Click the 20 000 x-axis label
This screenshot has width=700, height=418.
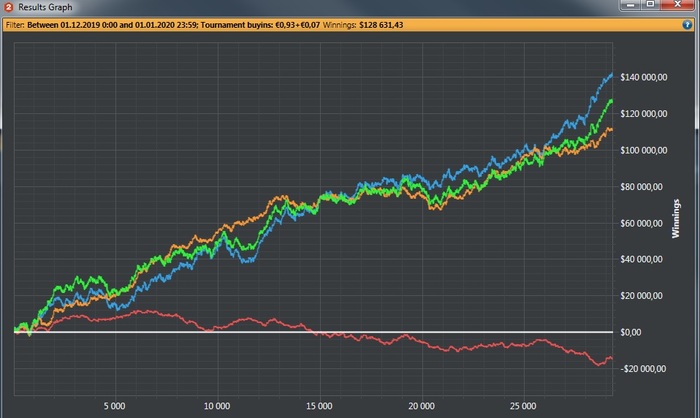[421, 406]
